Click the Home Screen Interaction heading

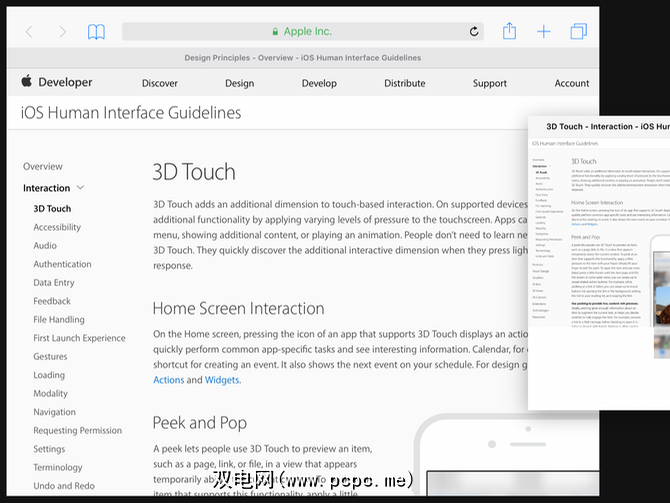coord(238,309)
